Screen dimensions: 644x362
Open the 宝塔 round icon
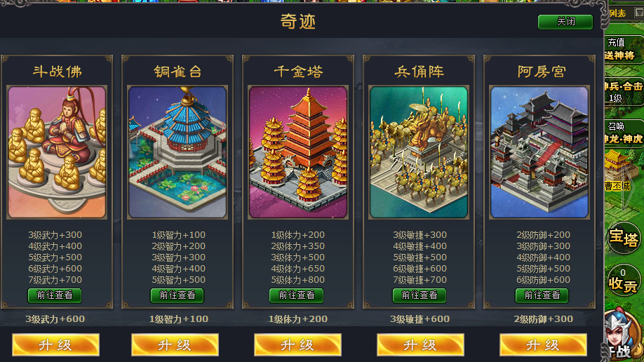(624, 238)
